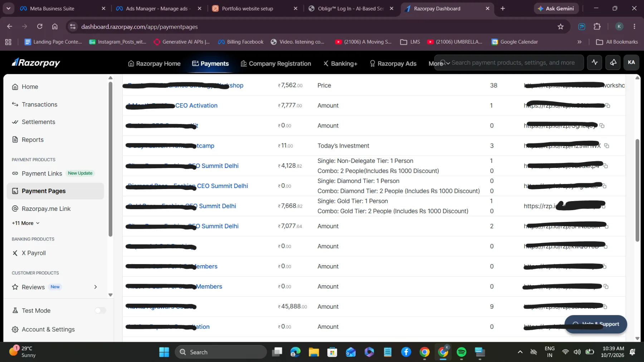Open Account & Settings
Image resolution: width=644 pixels, height=362 pixels.
point(43,329)
